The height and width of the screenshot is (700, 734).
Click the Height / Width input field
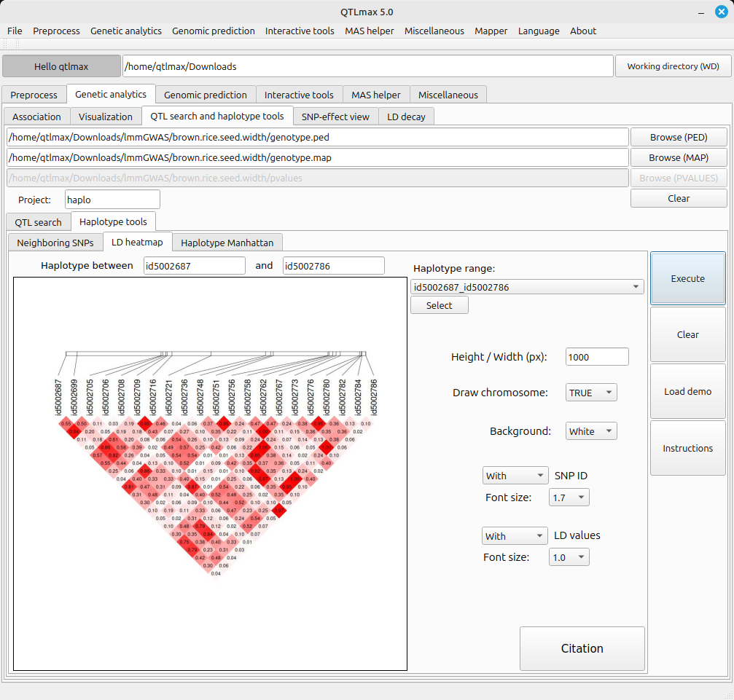(597, 357)
